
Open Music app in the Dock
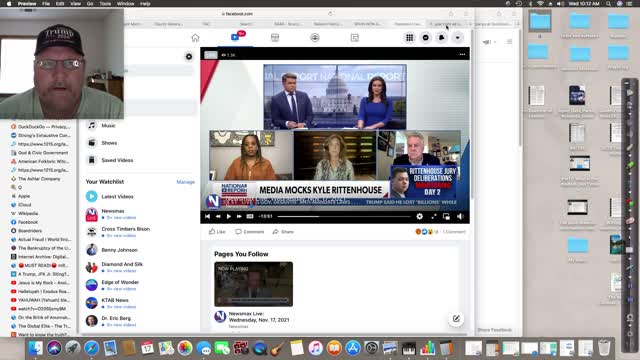[x=315, y=348]
